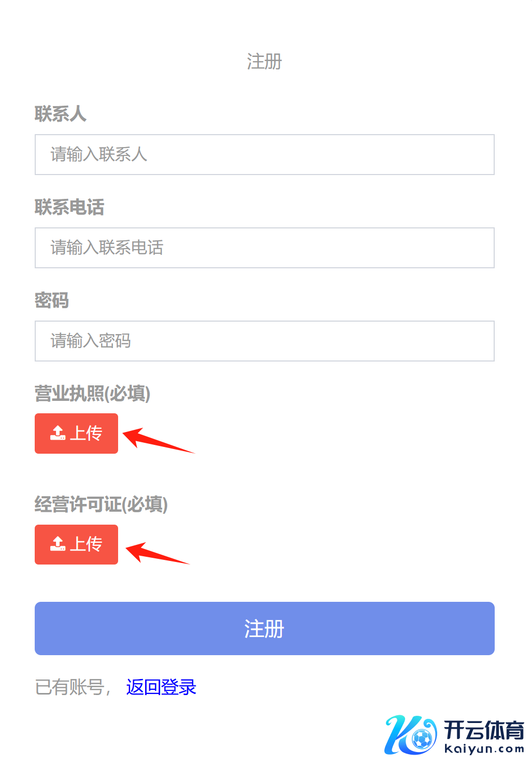The image size is (532, 766).
Task: Focus the 请输入联系电话 input field
Action: [x=264, y=248]
